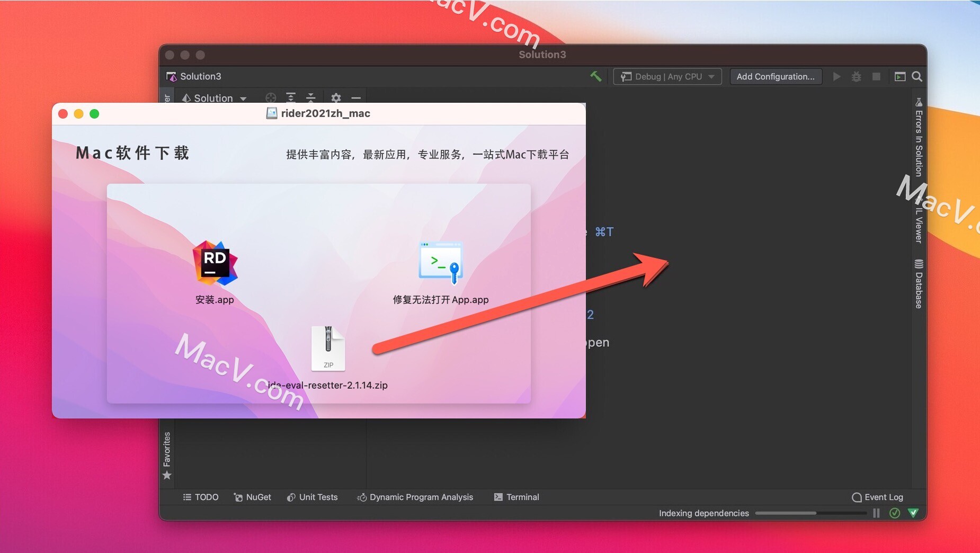Click the Mac软件下载 heading
The height and width of the screenshot is (553, 980).
pyautogui.click(x=132, y=153)
